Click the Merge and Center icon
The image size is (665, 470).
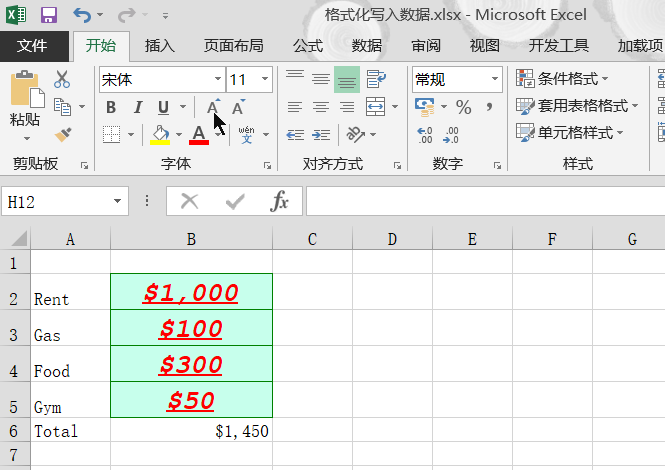pos(376,107)
